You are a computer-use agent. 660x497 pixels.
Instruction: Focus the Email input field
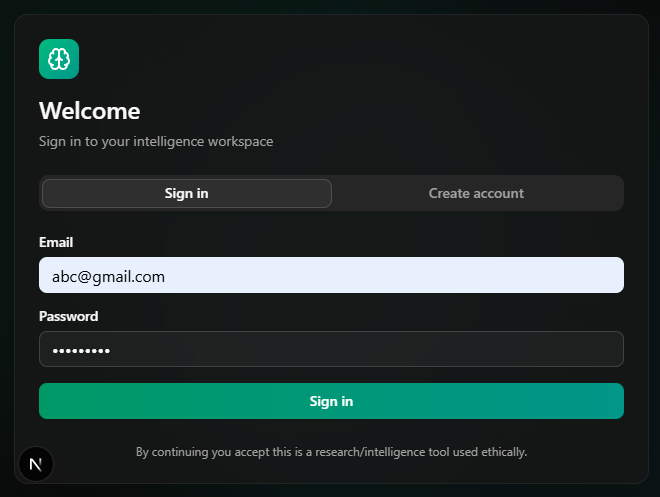coord(331,275)
